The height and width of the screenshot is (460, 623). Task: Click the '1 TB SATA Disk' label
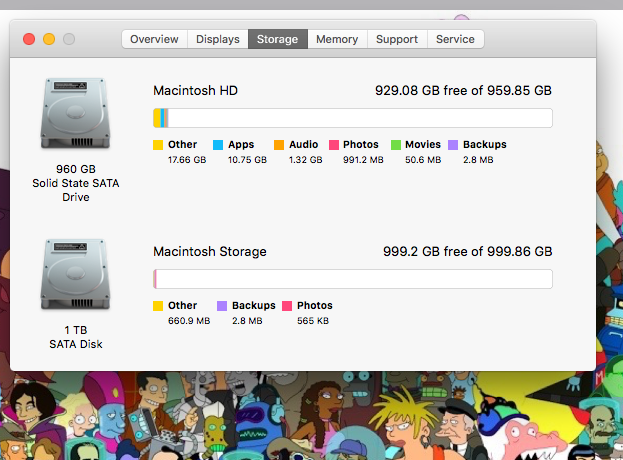75,337
